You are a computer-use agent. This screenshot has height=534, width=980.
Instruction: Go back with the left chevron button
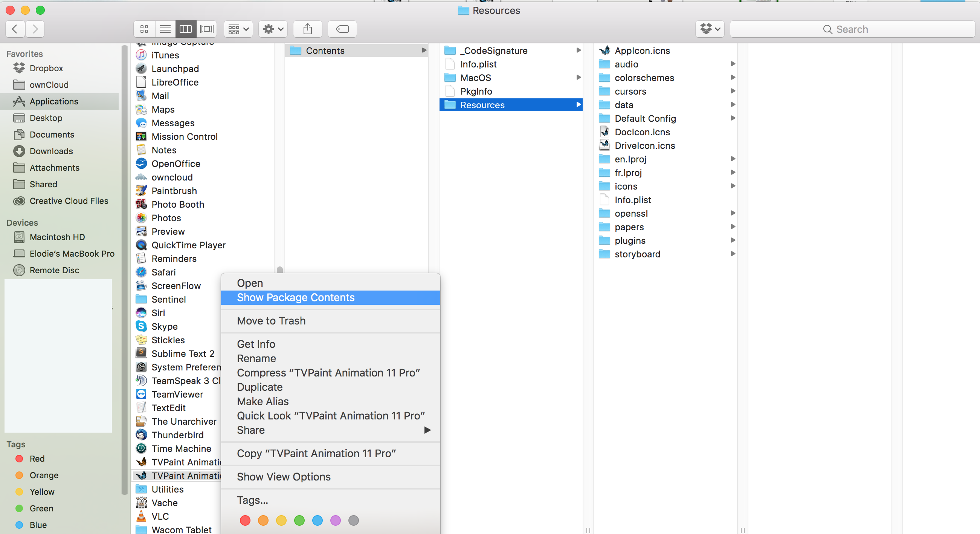point(15,29)
